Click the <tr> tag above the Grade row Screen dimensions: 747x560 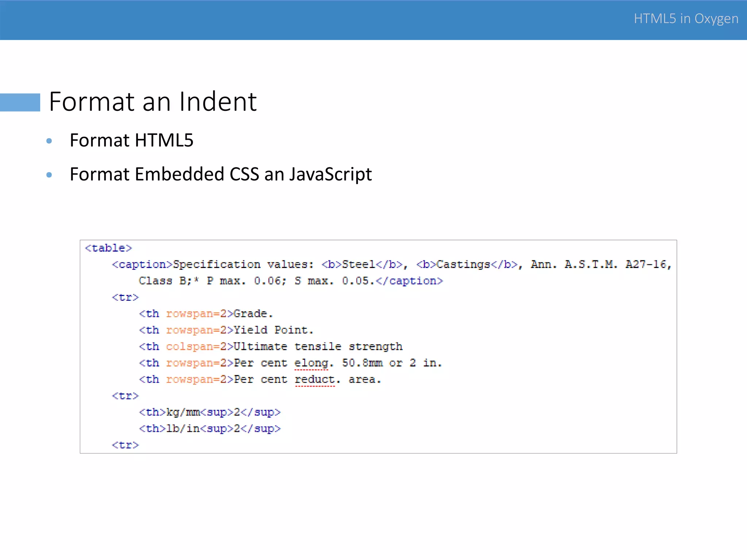[125, 297]
